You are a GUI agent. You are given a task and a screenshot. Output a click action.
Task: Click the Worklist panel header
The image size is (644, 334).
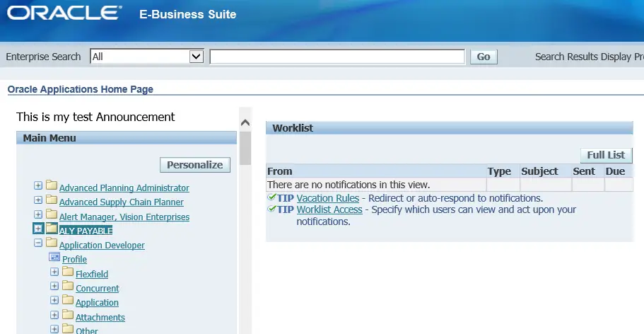tap(450, 128)
